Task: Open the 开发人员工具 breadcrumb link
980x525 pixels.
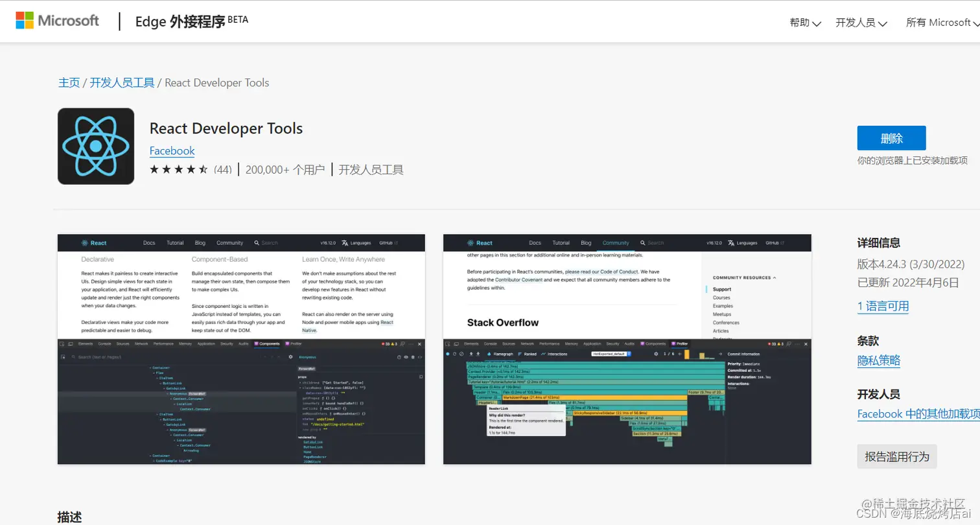Action: tap(122, 82)
